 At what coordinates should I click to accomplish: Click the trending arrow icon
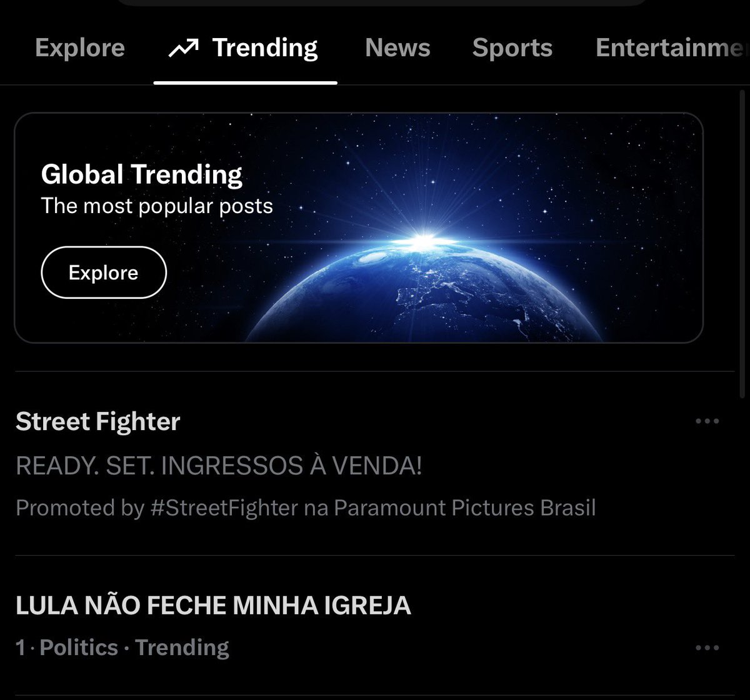click(x=183, y=48)
